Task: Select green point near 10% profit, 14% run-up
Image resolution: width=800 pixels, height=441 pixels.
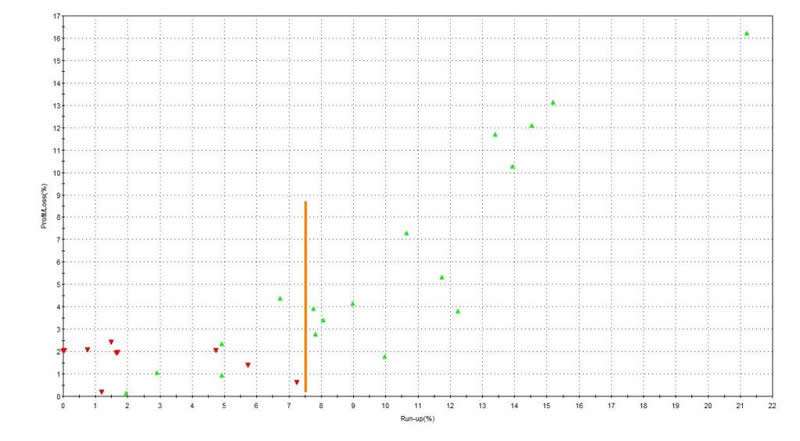Action: (512, 167)
